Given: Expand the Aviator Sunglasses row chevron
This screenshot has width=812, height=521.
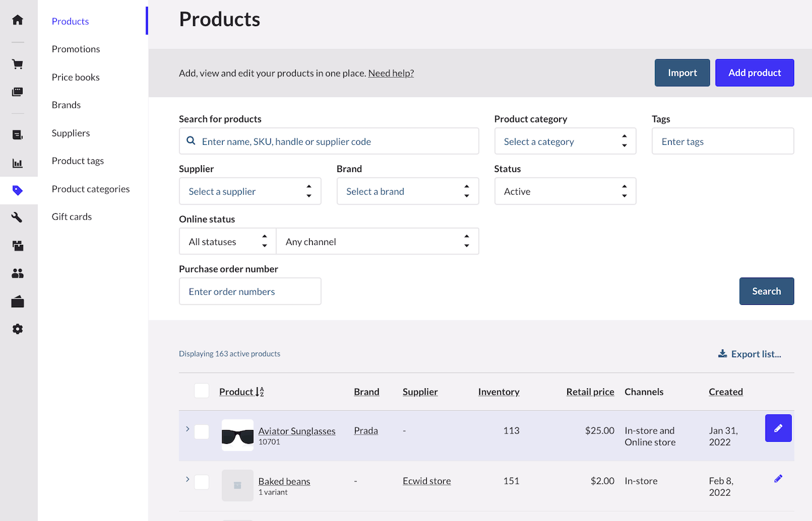Looking at the screenshot, I should pos(187,429).
